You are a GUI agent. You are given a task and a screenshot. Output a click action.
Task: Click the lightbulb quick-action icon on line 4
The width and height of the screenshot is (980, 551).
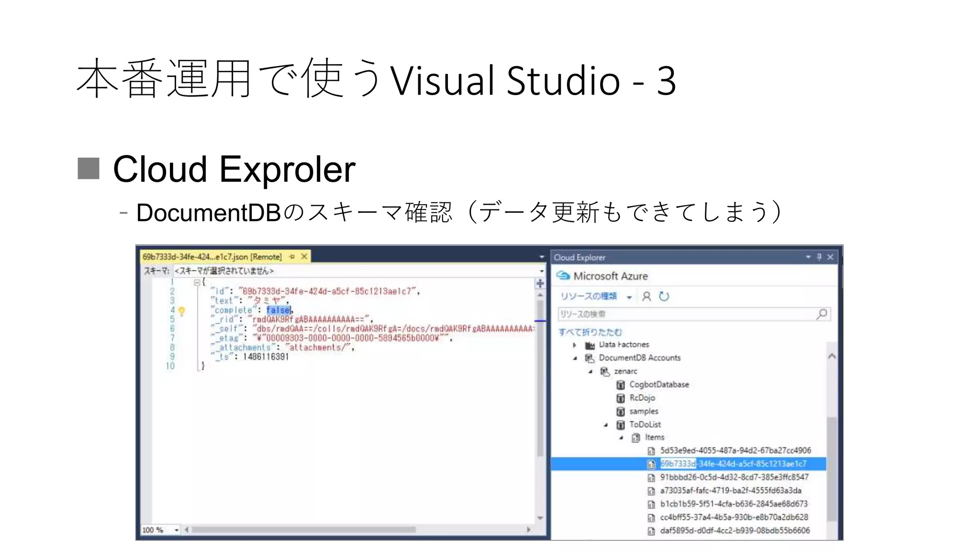click(x=182, y=311)
